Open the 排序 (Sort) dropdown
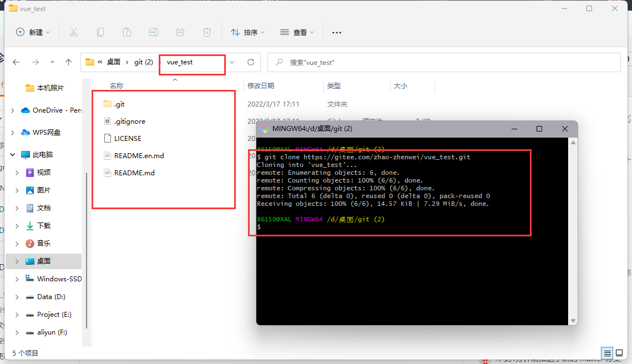The height and width of the screenshot is (364, 632). coord(247,32)
